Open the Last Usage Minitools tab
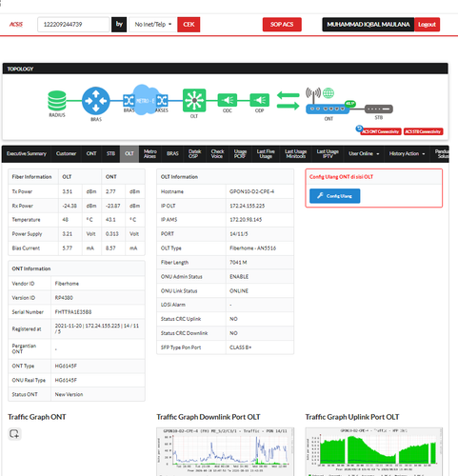Viewport: 458px width, 476px height. tap(295, 153)
